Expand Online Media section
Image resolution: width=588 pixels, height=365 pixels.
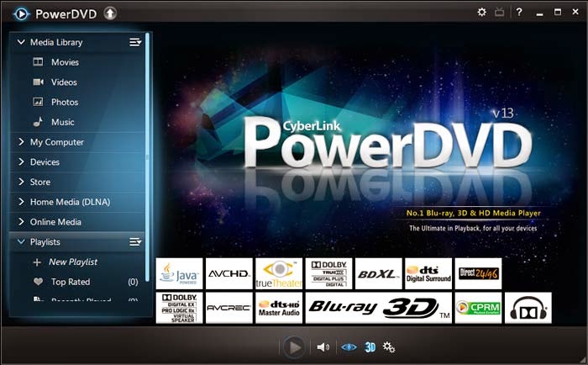tap(21, 221)
